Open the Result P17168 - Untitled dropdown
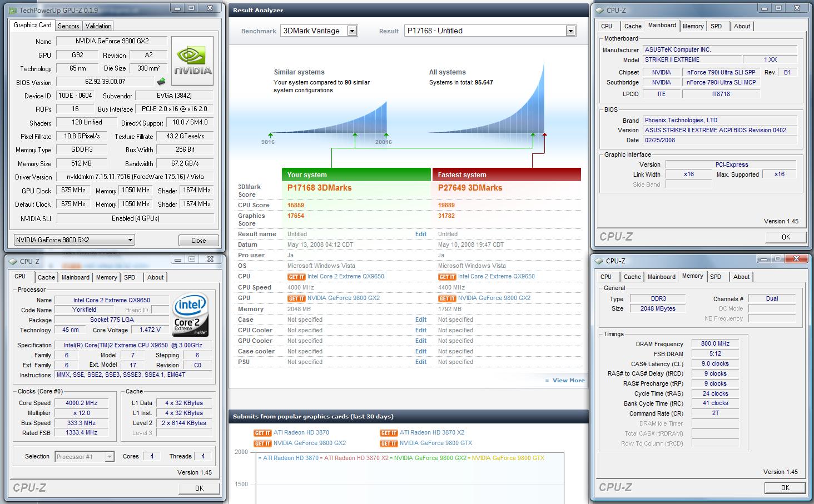Image resolution: width=814 pixels, height=504 pixels. (570, 31)
